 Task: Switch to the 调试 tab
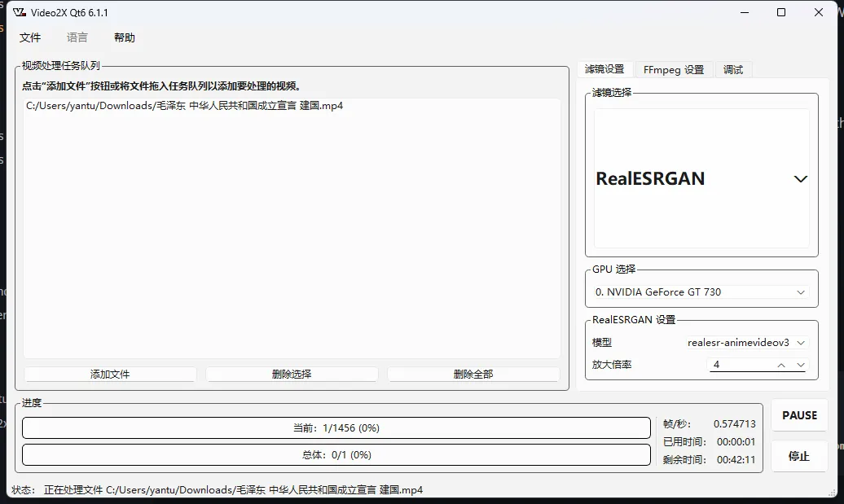(733, 70)
